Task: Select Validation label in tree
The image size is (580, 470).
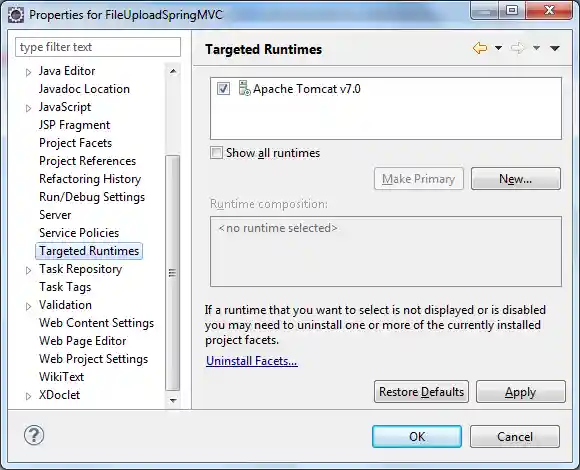Action: (65, 305)
